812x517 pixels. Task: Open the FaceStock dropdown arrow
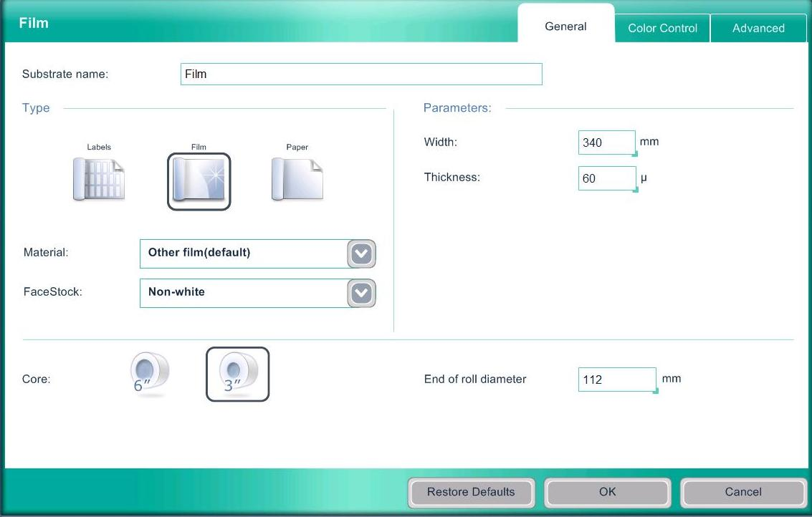tap(361, 293)
